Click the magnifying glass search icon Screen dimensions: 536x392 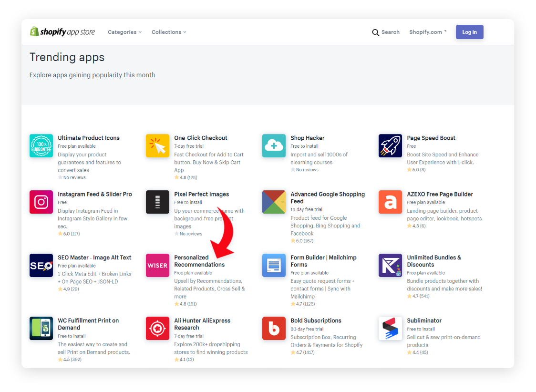pos(375,32)
